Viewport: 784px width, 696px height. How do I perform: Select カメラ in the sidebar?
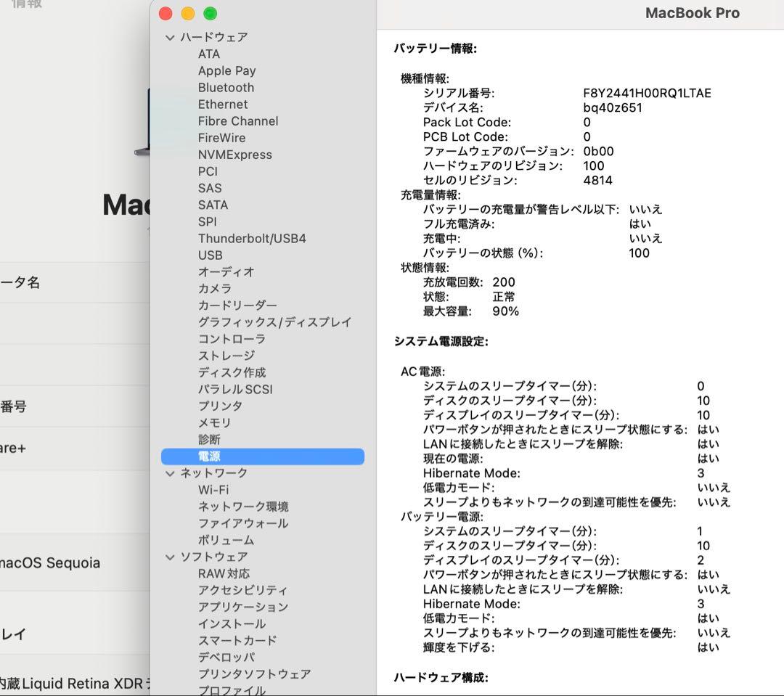pos(215,289)
